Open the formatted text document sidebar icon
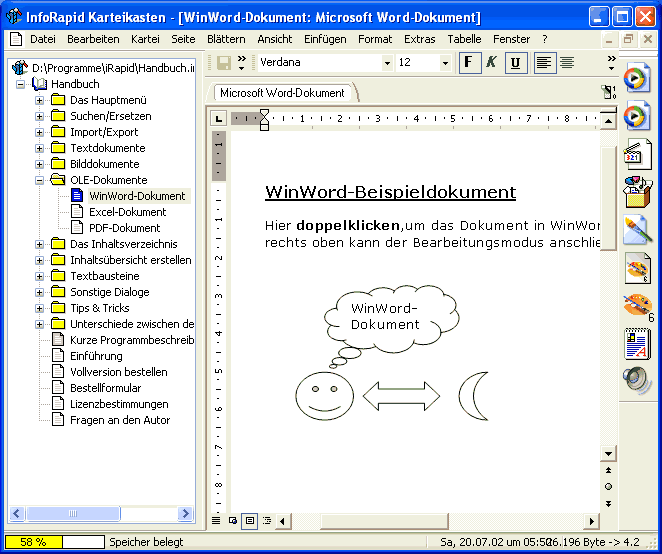The height and width of the screenshot is (554, 662). pos(637,344)
